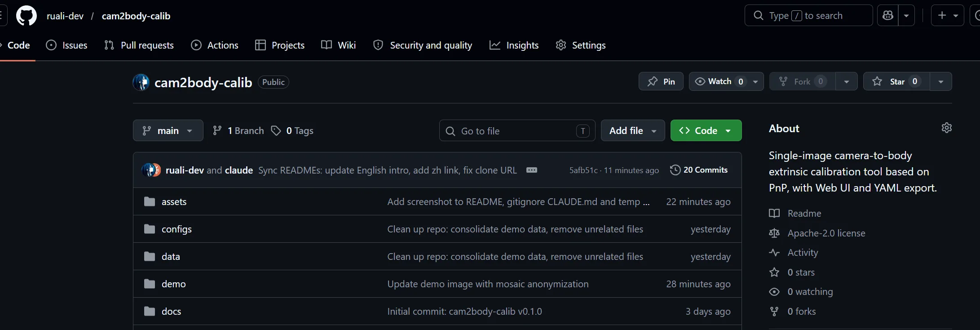Click cam2body-calib breadcrumb link
The height and width of the screenshot is (330, 980).
(136, 16)
